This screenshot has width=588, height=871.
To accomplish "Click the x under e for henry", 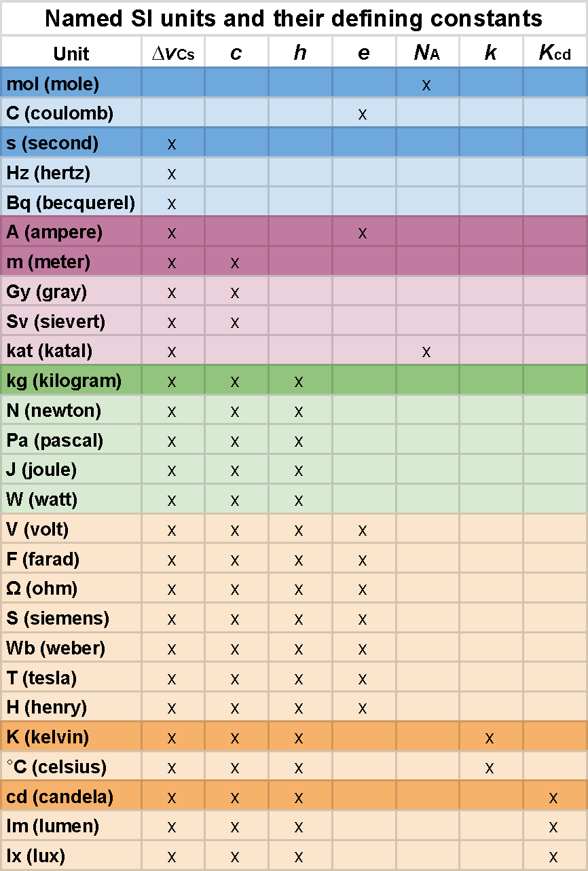I will pyautogui.click(x=363, y=708).
